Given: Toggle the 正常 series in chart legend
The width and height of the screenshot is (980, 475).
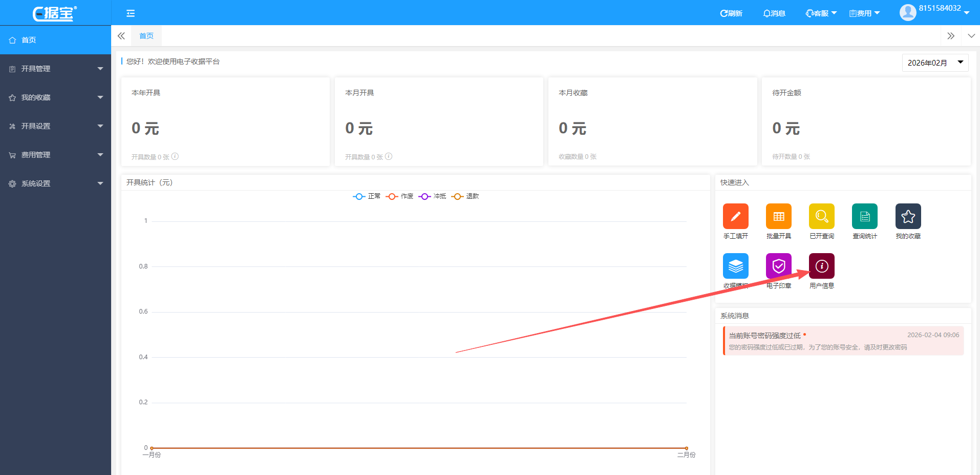Looking at the screenshot, I should click(x=367, y=196).
